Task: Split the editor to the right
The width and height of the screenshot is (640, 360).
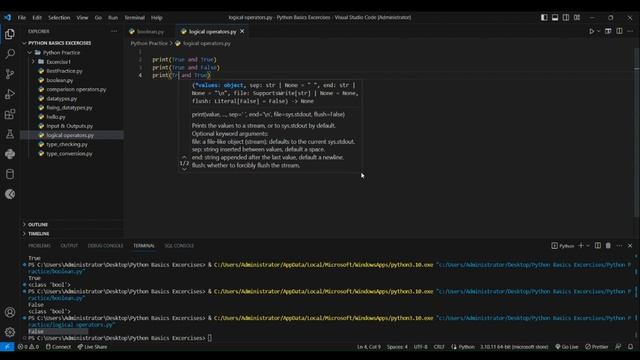Action: pos(619,31)
